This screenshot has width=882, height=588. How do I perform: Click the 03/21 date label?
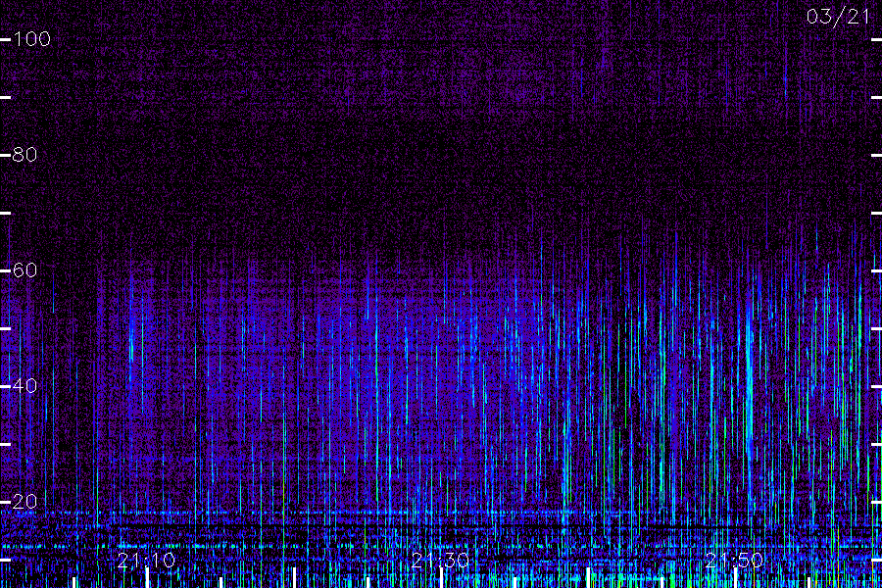click(x=838, y=17)
